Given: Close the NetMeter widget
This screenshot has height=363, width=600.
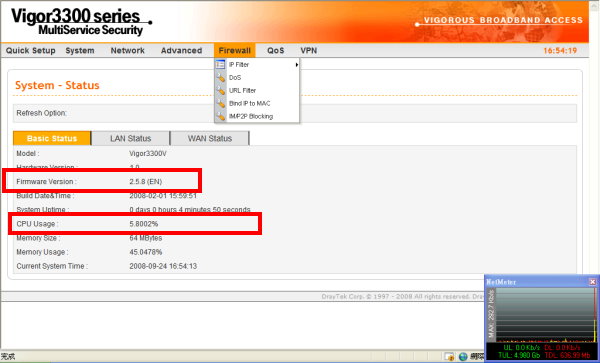Looking at the screenshot, I should [x=592, y=282].
